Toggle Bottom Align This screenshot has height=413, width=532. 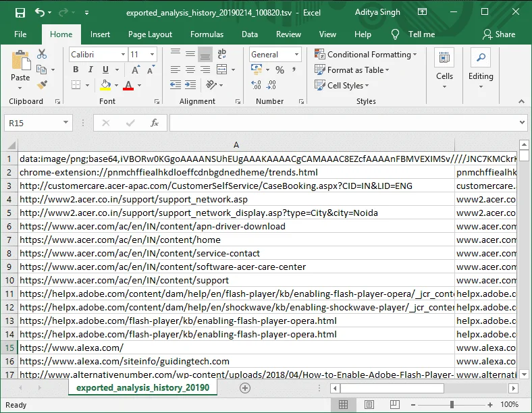click(x=205, y=54)
